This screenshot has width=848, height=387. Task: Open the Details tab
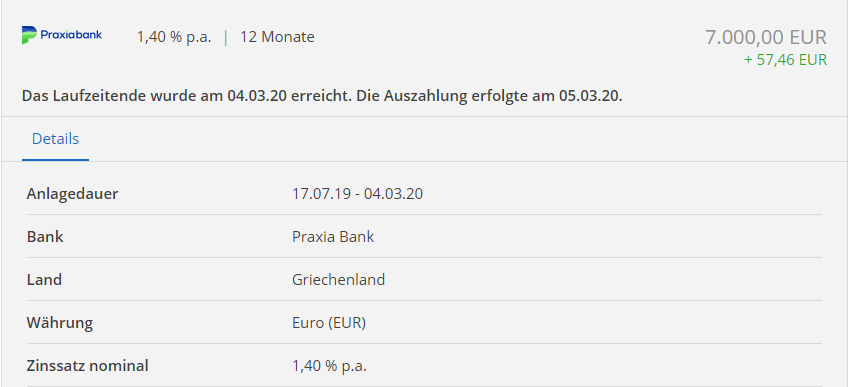(x=55, y=139)
